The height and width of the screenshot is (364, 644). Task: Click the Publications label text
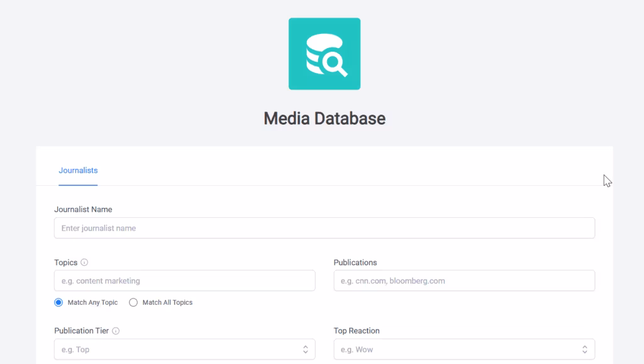[355, 262]
